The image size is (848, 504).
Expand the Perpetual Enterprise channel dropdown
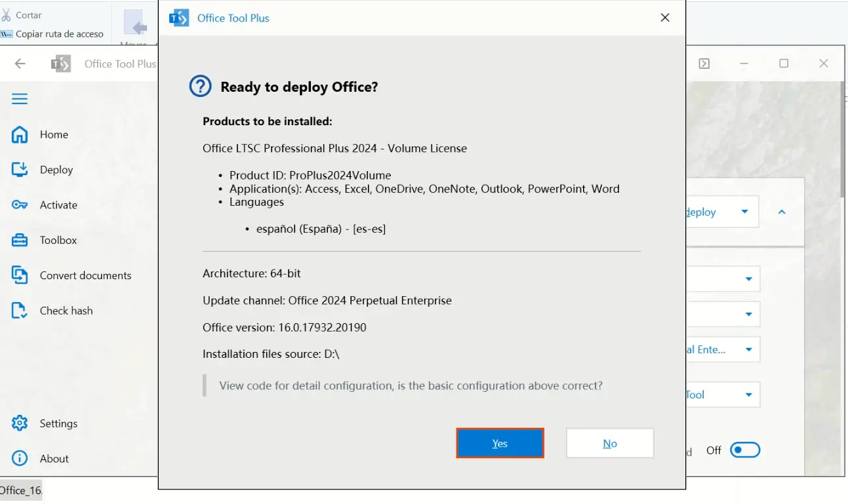748,350
